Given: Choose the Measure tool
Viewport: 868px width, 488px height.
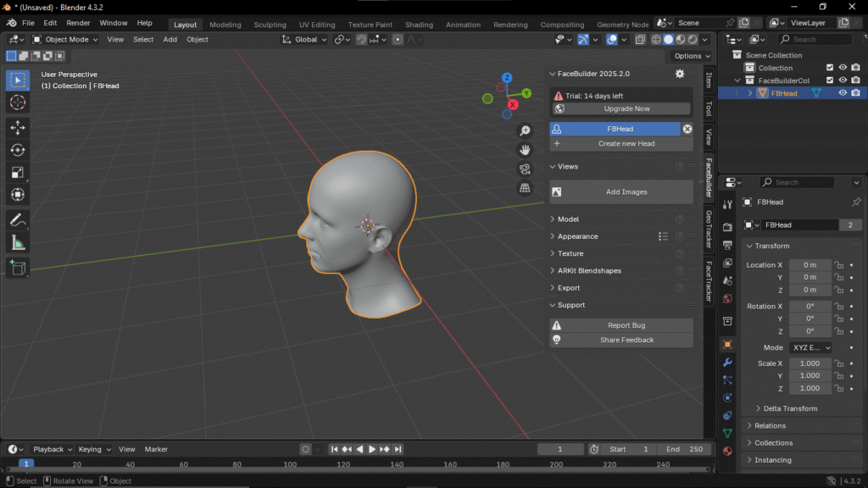Looking at the screenshot, I should pos(17,243).
